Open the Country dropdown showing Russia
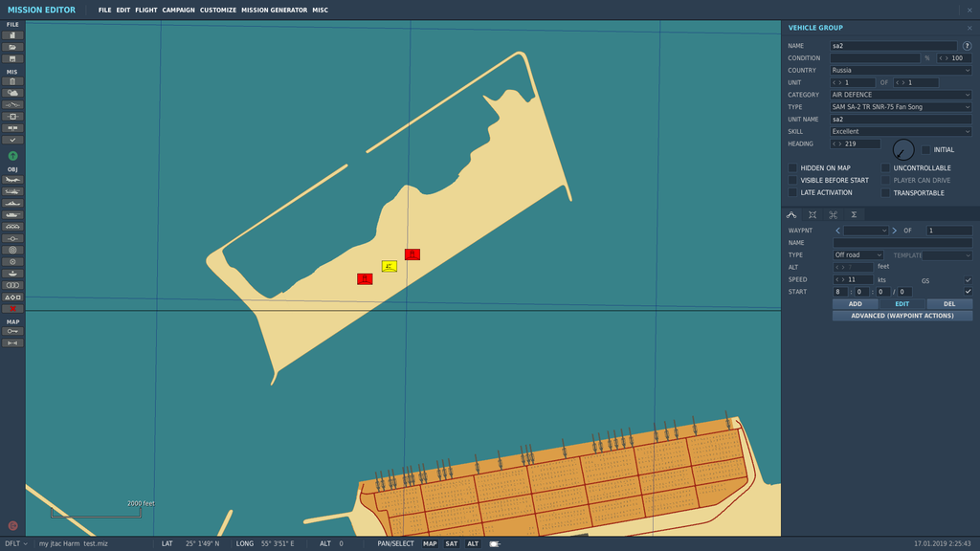The image size is (980, 551). [x=901, y=70]
